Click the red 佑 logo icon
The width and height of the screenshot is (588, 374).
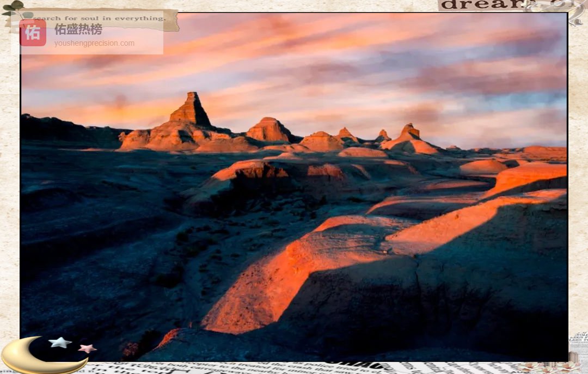(33, 33)
